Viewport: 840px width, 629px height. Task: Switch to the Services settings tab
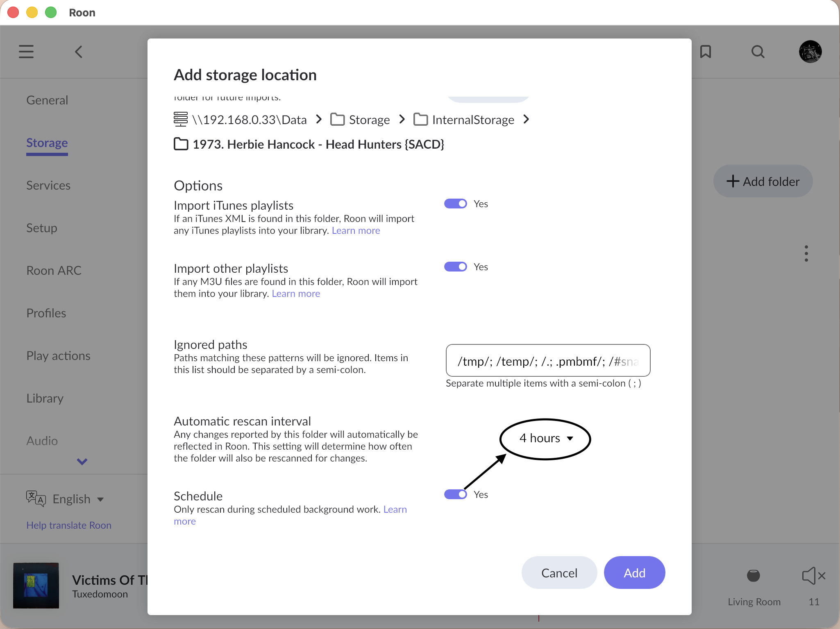(48, 185)
